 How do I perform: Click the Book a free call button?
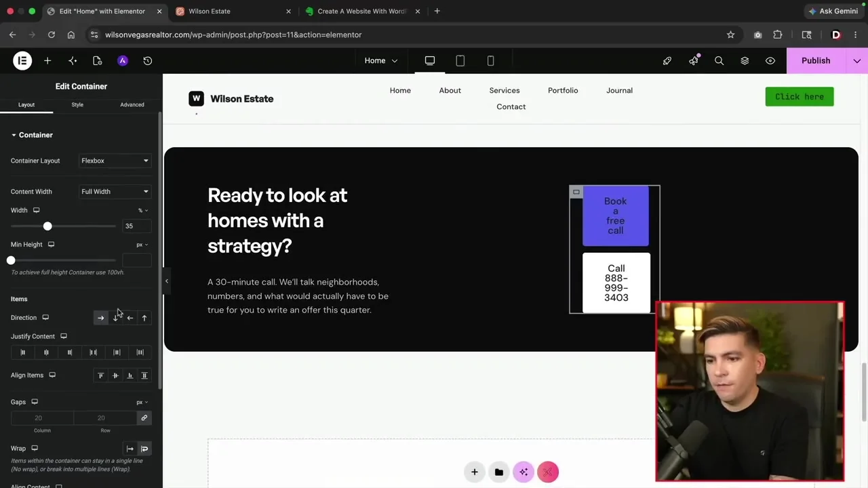point(616,216)
